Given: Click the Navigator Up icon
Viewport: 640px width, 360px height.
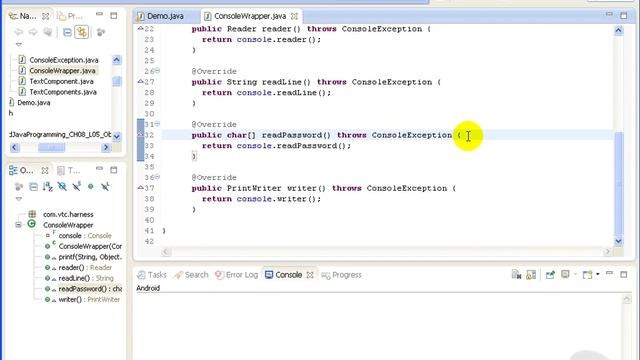Looking at the screenshot, I should [x=48, y=32].
